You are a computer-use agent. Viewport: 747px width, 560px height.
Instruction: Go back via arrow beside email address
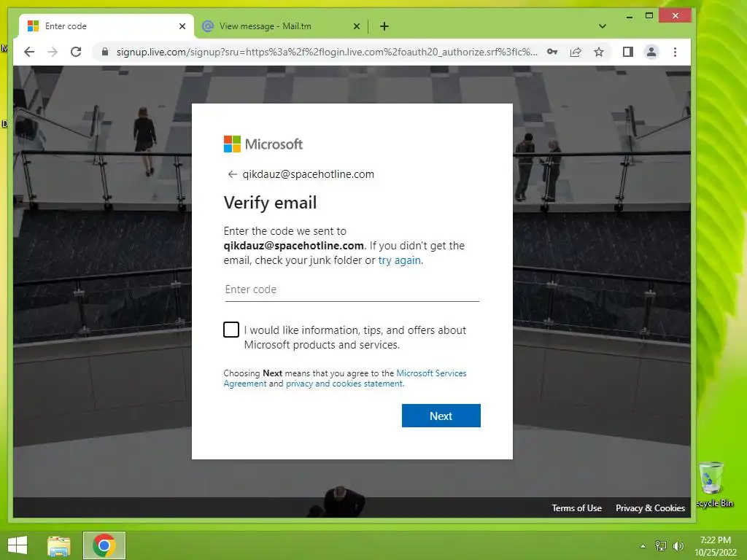point(232,174)
